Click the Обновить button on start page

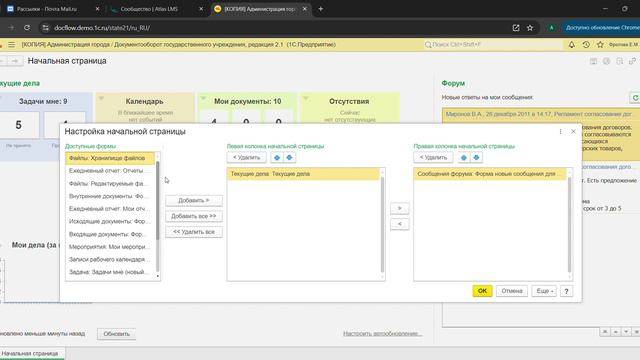pyautogui.click(x=116, y=334)
